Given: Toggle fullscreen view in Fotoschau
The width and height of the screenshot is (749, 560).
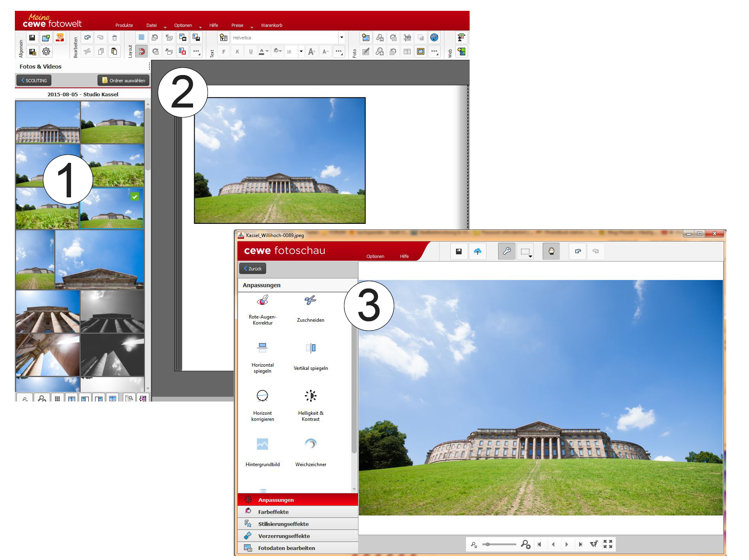Looking at the screenshot, I should coord(608,544).
